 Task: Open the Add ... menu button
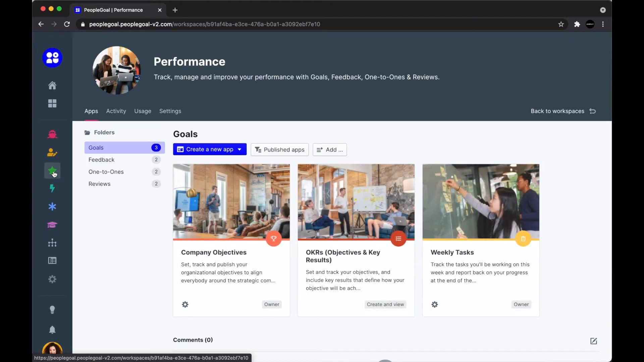click(330, 149)
